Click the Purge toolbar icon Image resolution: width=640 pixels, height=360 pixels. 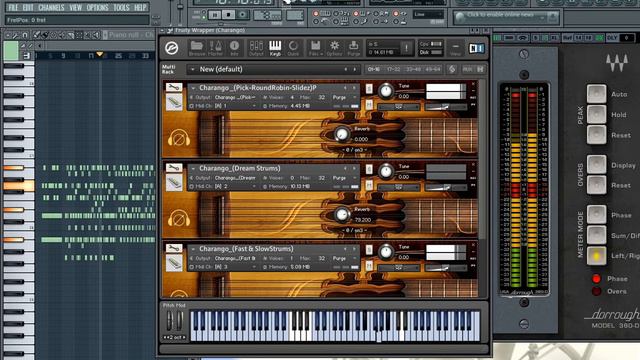(x=353, y=48)
